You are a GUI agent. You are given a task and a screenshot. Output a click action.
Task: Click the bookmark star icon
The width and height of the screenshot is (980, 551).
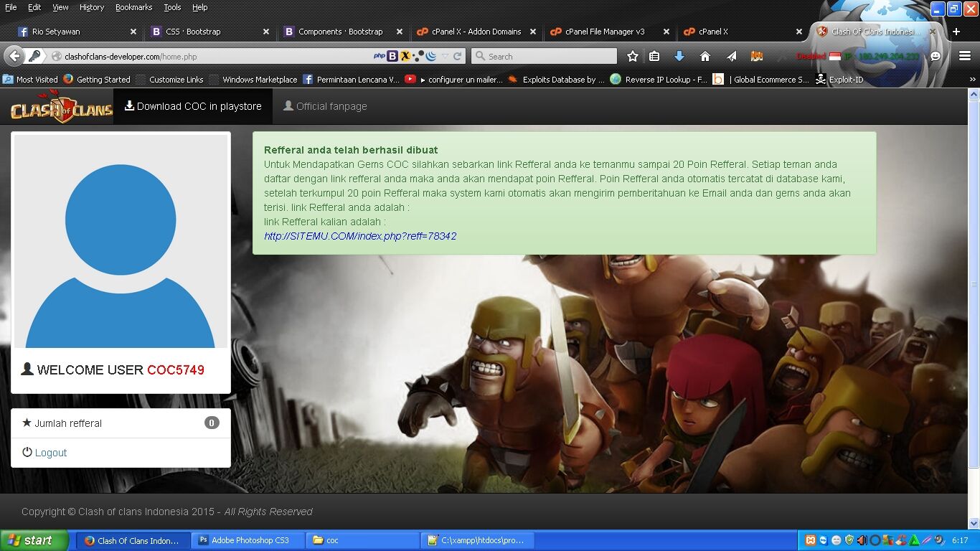[632, 56]
